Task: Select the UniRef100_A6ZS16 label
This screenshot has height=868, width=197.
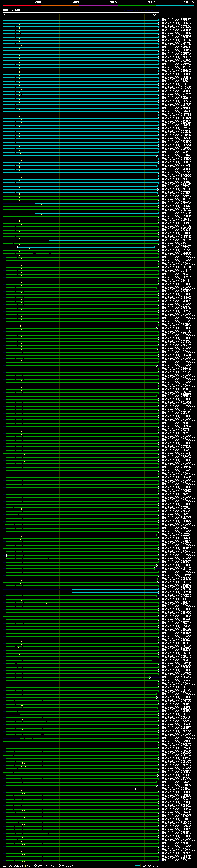Action: (x=177, y=799)
